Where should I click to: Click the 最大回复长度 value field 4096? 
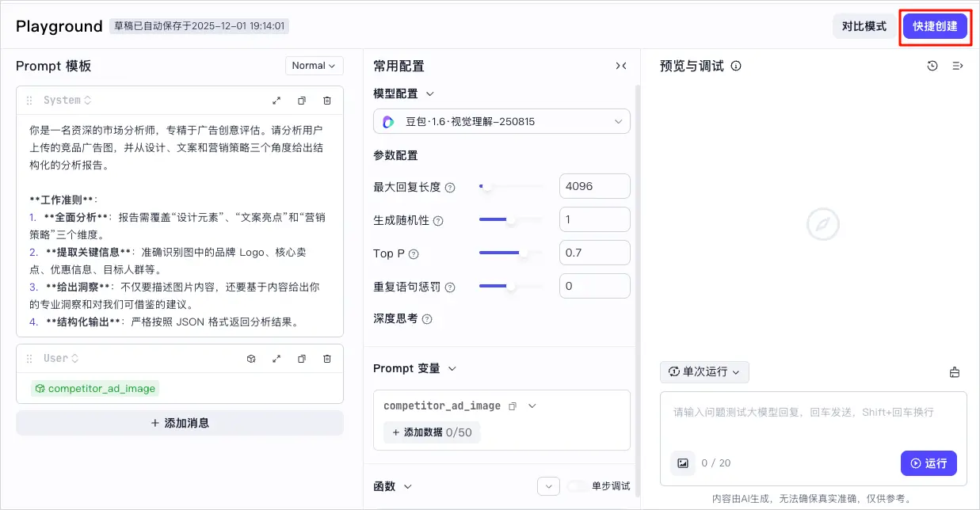click(595, 187)
